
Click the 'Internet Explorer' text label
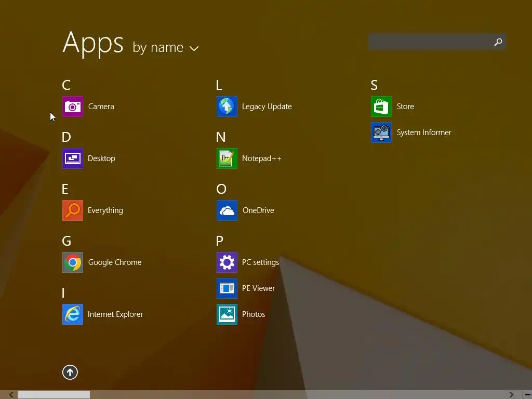pos(115,314)
